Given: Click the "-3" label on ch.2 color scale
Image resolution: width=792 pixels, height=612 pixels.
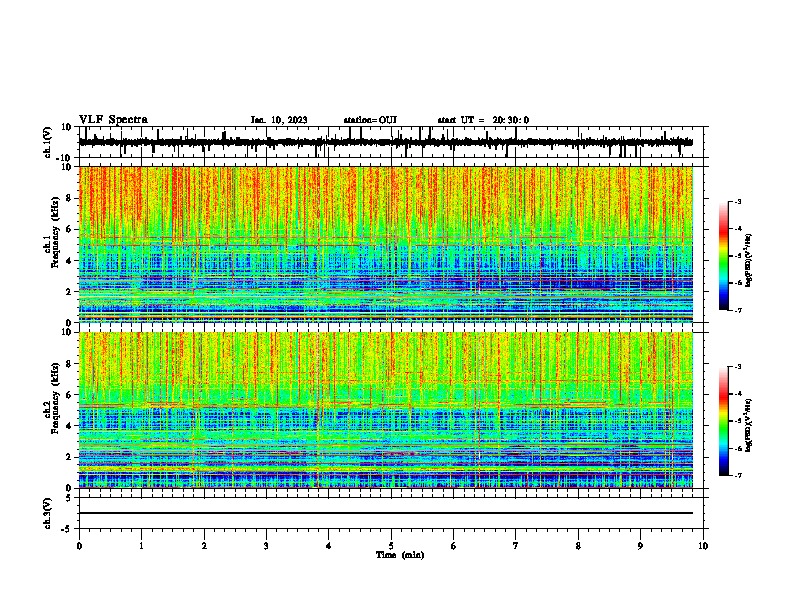Looking at the screenshot, I should tap(738, 367).
